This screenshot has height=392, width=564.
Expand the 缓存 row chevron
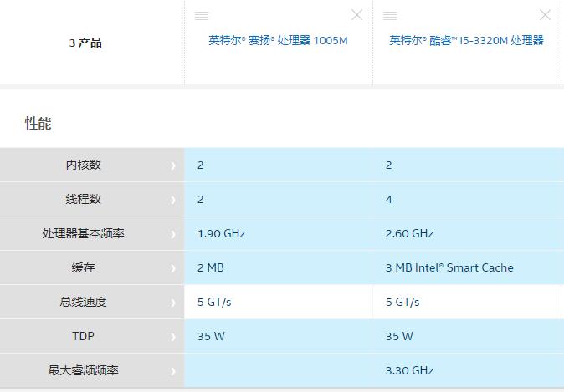coord(173,268)
